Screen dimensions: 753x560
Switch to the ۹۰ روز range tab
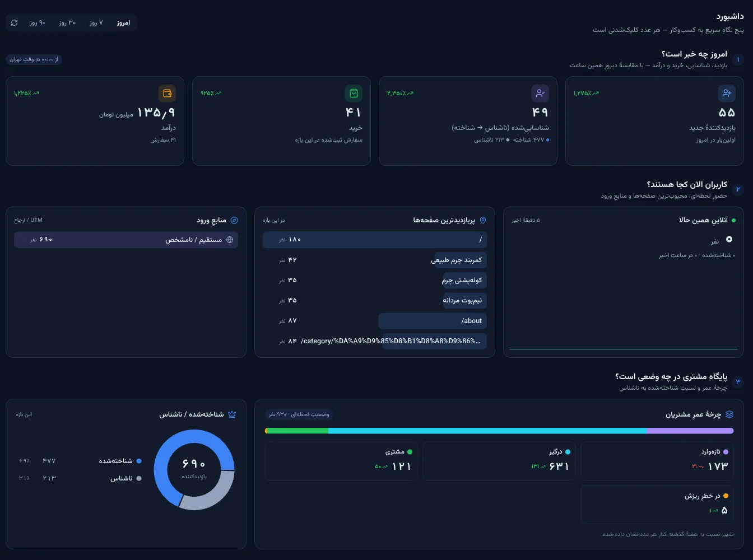click(38, 23)
